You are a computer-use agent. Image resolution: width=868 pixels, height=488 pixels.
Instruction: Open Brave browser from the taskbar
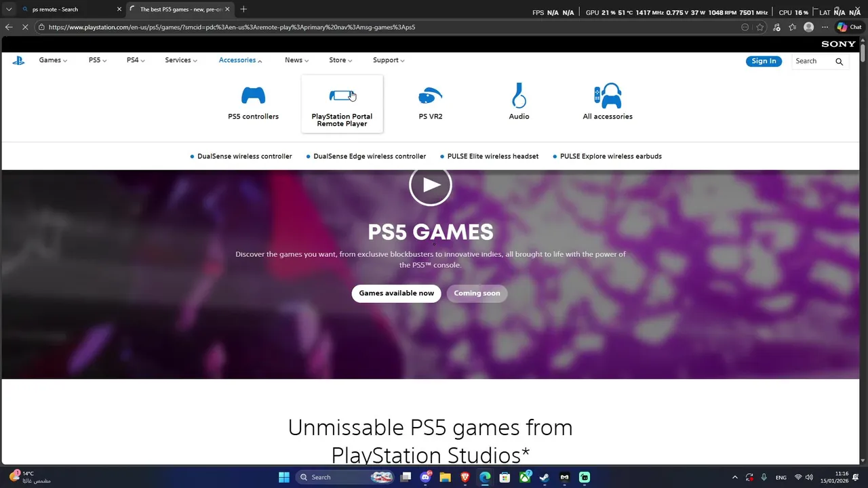click(465, 477)
